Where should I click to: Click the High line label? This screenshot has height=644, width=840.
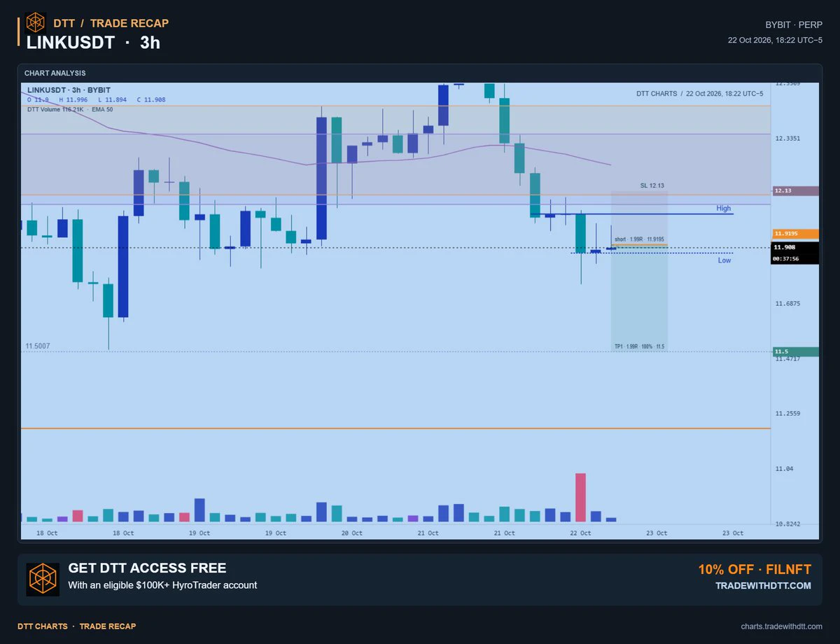coord(723,209)
